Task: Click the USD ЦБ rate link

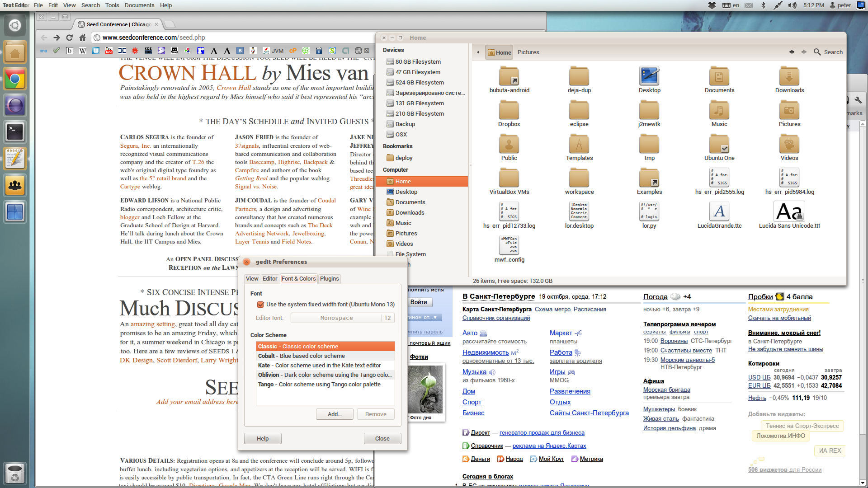Action: pos(759,378)
